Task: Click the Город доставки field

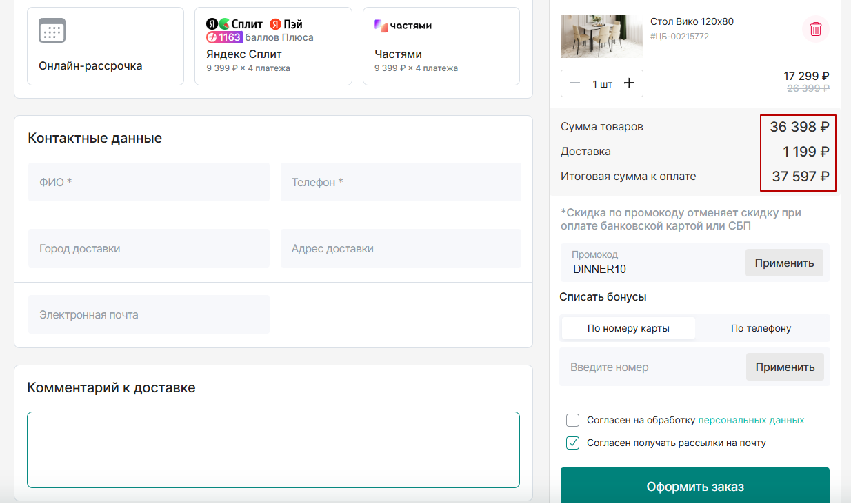Action: pos(148,248)
